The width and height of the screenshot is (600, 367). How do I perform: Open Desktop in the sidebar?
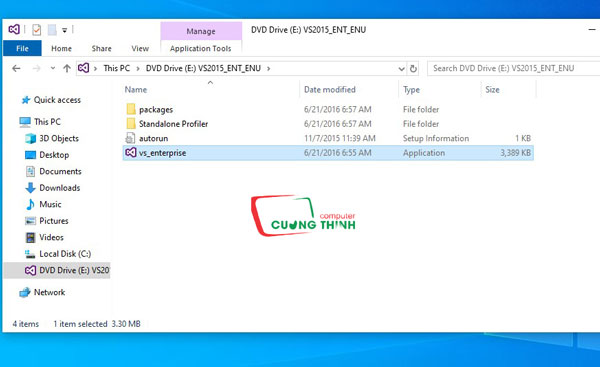[x=54, y=155]
